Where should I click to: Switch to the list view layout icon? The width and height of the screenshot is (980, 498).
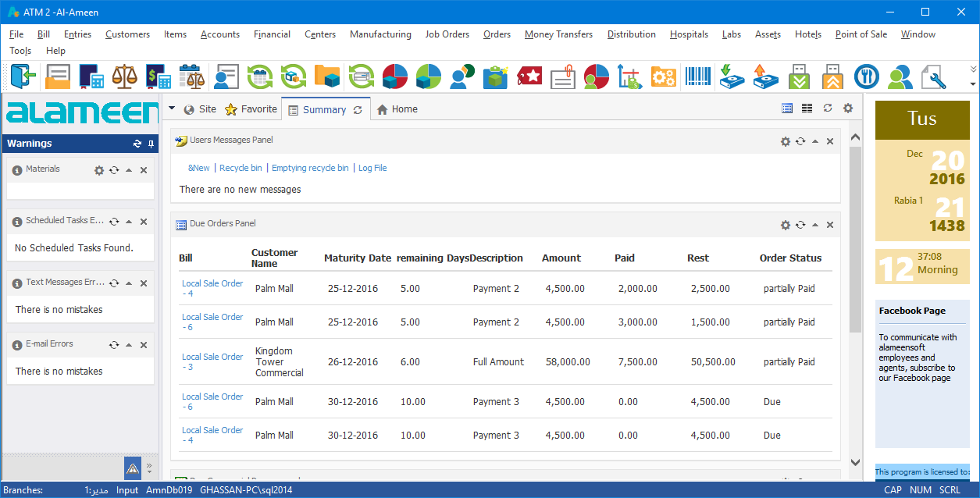click(x=787, y=108)
